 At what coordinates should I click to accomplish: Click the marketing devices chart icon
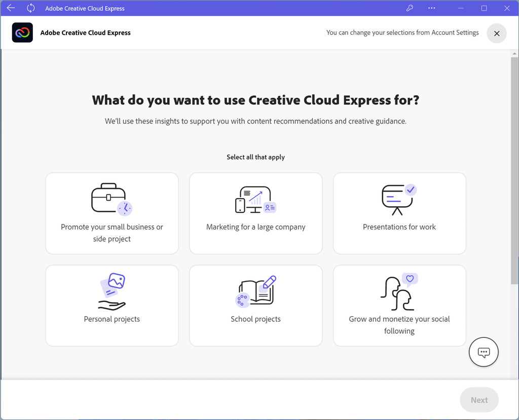pyautogui.click(x=255, y=199)
